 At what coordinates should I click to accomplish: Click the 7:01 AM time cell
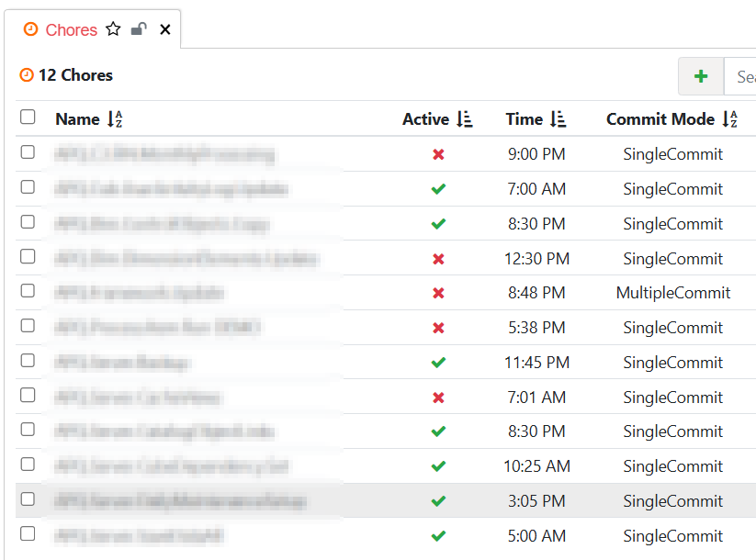(x=536, y=398)
